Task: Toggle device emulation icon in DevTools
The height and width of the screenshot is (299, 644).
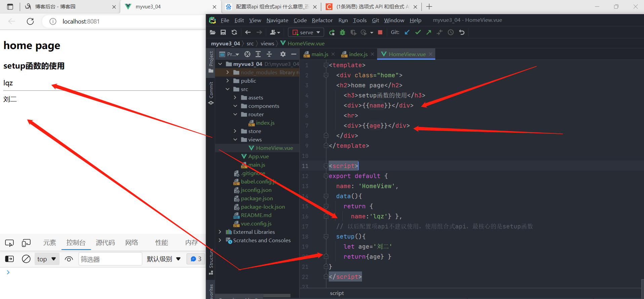Action: (x=26, y=243)
